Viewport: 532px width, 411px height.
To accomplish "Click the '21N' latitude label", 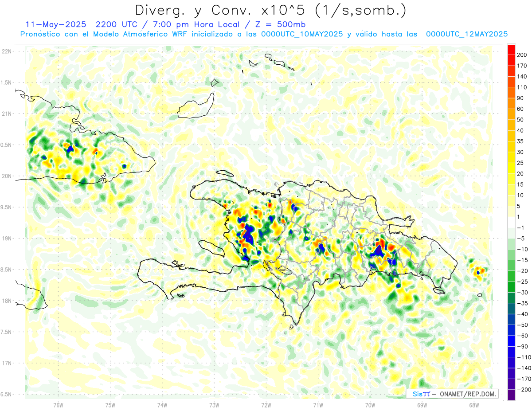I will point(6,114).
